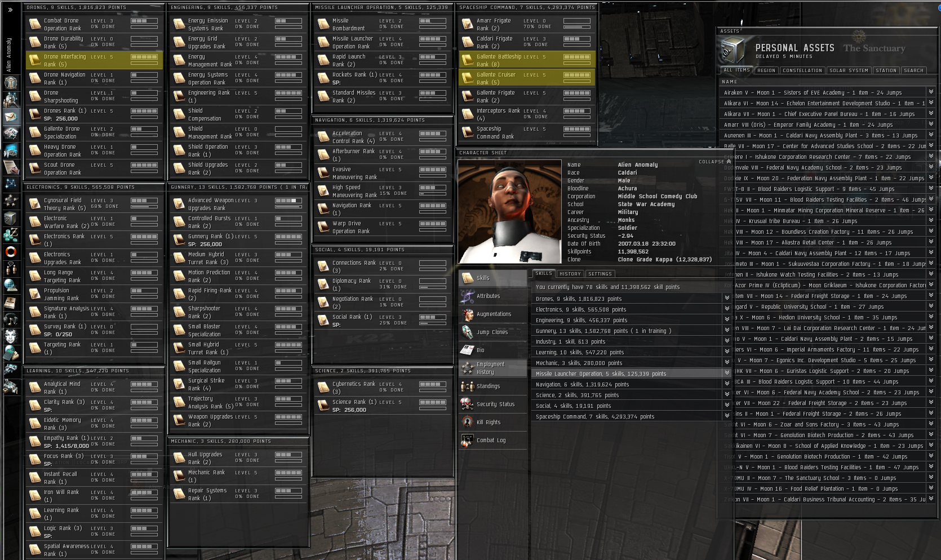Select the Trajectory Analysis skill entry

click(x=238, y=402)
